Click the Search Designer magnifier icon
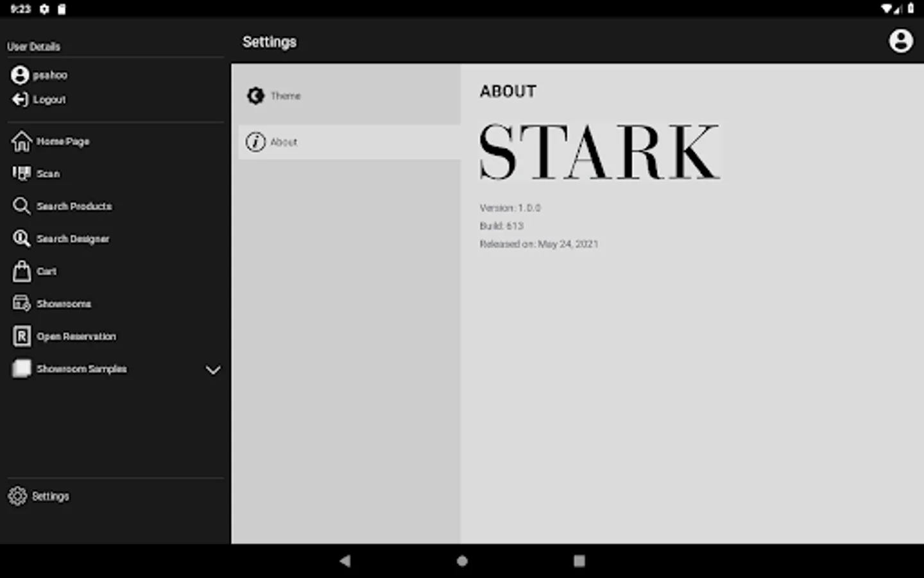This screenshot has width=924, height=578. tap(21, 239)
